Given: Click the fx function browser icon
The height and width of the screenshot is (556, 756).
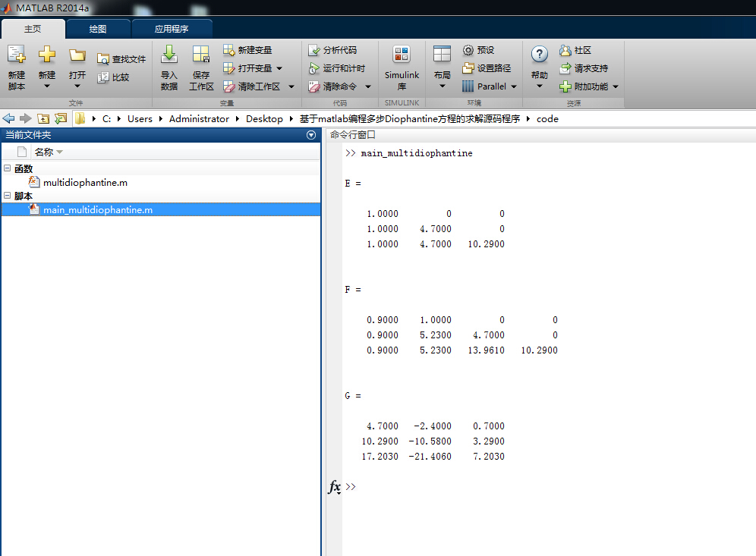Looking at the screenshot, I should [x=334, y=487].
